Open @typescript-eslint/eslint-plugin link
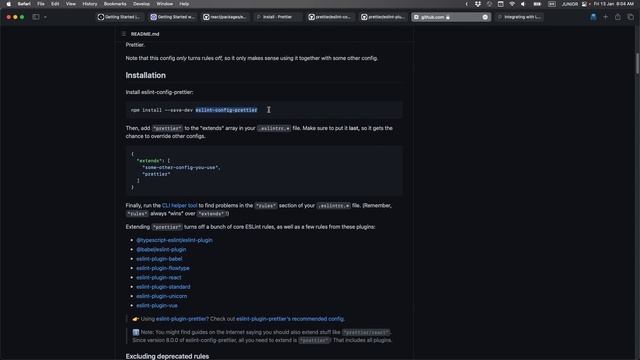The width and height of the screenshot is (640, 360). [x=174, y=240]
